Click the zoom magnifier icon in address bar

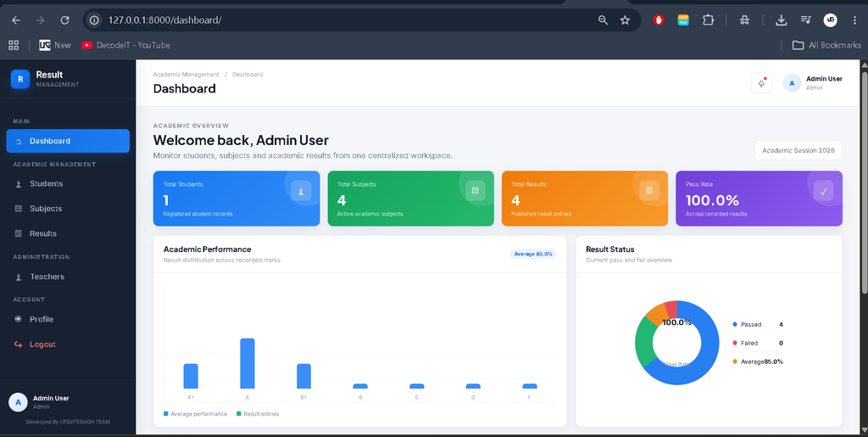point(604,20)
